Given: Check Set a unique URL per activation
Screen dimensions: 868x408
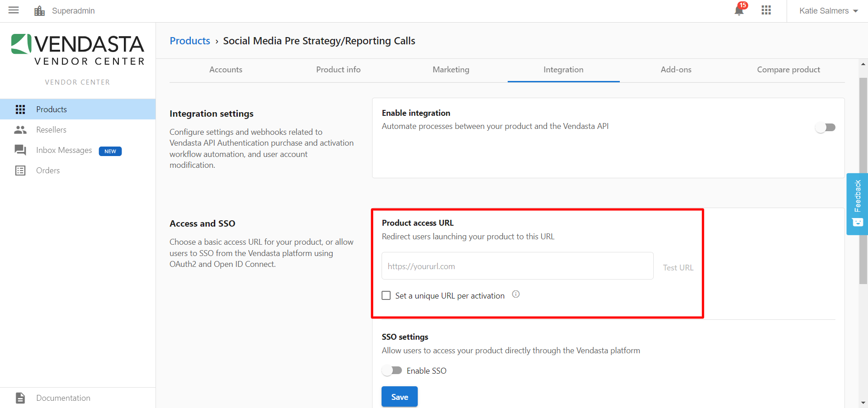Looking at the screenshot, I should coord(386,295).
